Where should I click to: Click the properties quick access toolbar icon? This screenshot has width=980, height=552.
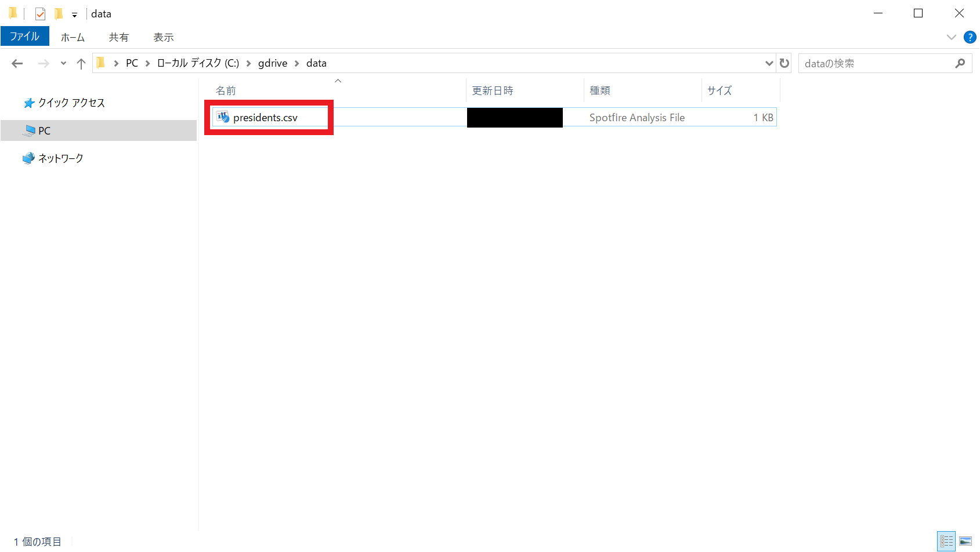(x=40, y=13)
